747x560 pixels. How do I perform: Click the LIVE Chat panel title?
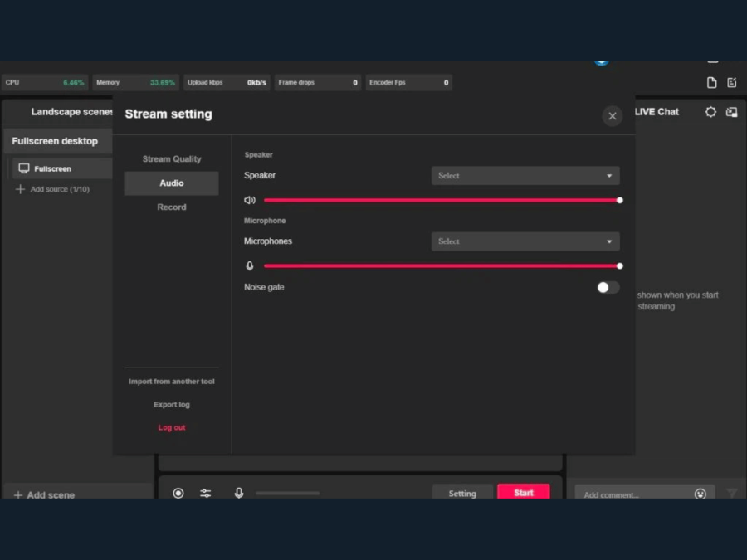(657, 112)
